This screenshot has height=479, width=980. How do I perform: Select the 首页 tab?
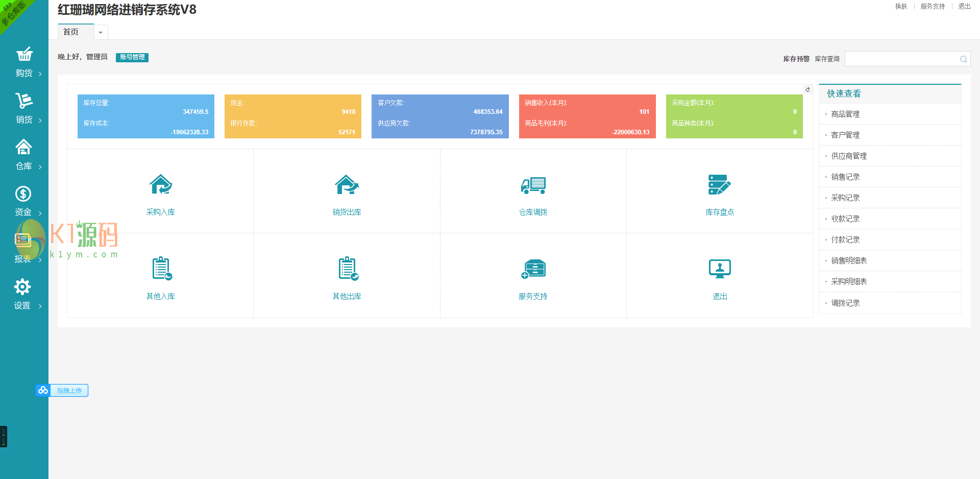click(76, 32)
